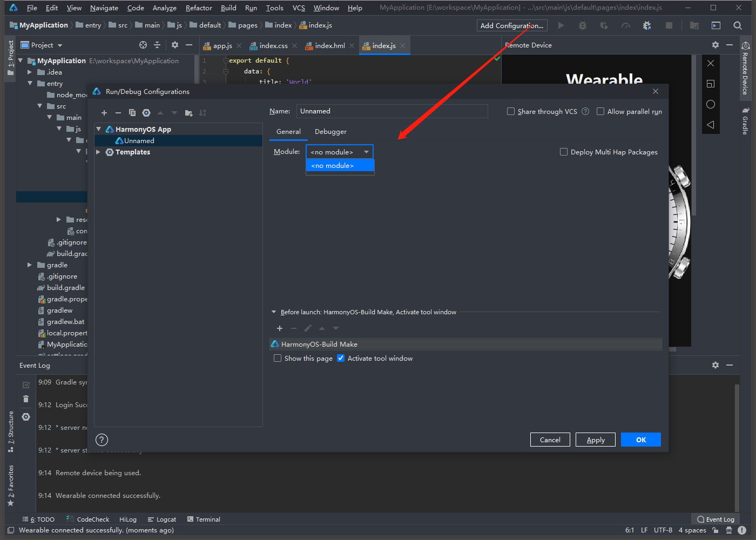Click the home circle on device controls
The width and height of the screenshot is (756, 540).
pos(711,104)
